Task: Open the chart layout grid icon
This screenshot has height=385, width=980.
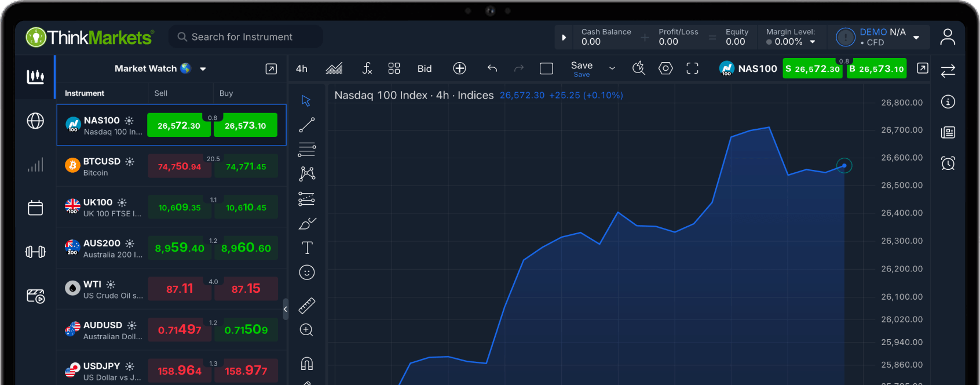Action: point(394,68)
